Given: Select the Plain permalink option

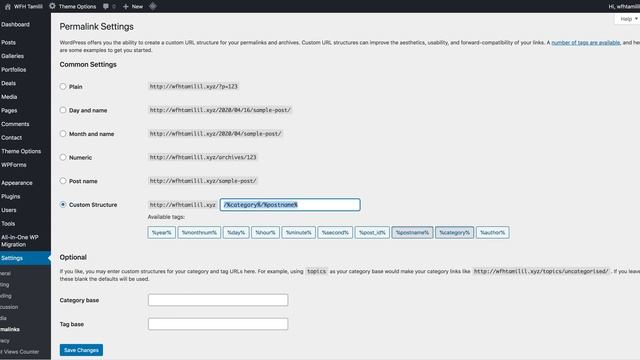Looking at the screenshot, I should point(63,87).
